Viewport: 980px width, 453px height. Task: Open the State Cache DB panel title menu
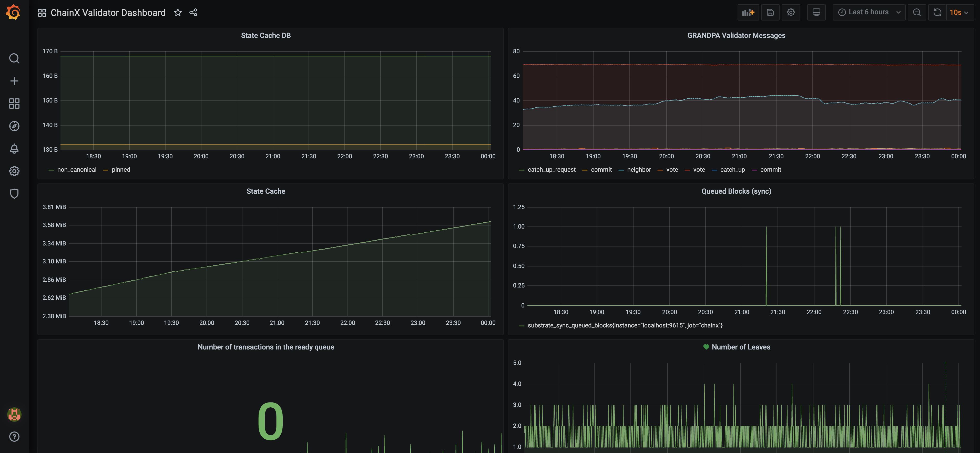coord(266,35)
